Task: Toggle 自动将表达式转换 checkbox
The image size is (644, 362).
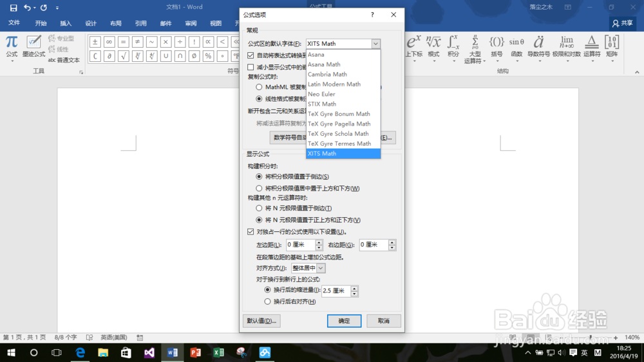Action: (251, 55)
